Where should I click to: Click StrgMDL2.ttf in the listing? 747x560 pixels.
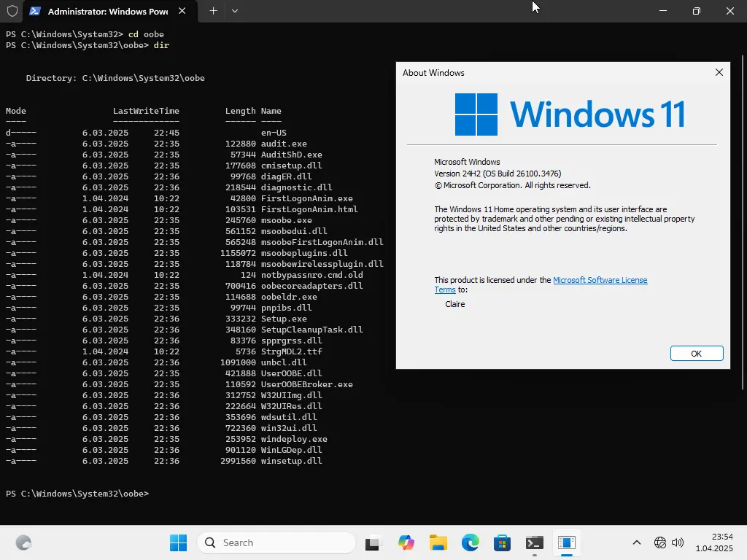pos(292,352)
